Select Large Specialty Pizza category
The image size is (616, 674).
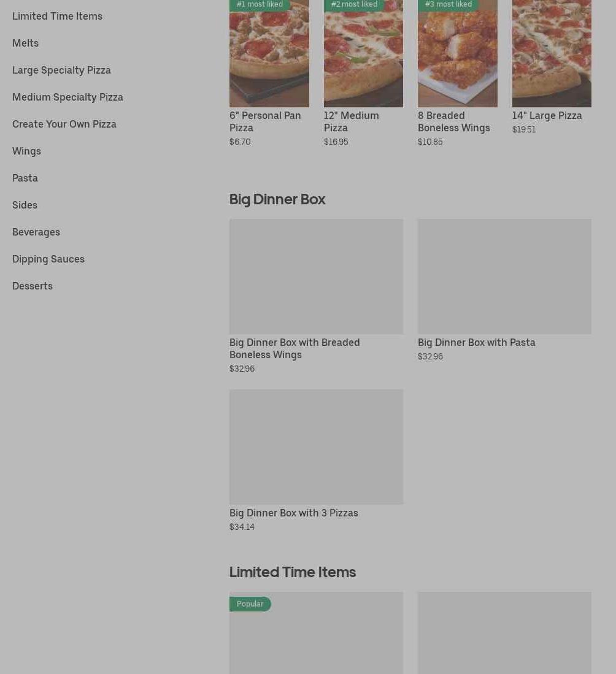pos(61,70)
